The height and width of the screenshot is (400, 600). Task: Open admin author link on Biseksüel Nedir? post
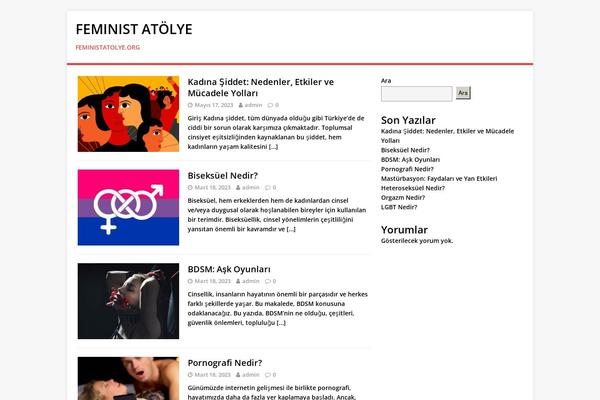pyautogui.click(x=251, y=188)
